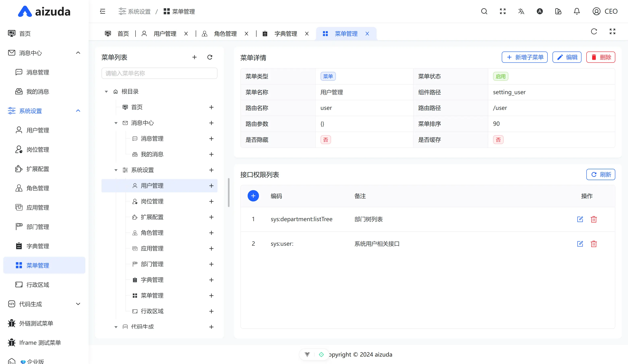The height and width of the screenshot is (364, 628).
Task: Select 应用管理 in the menu tree
Action: (x=152, y=249)
